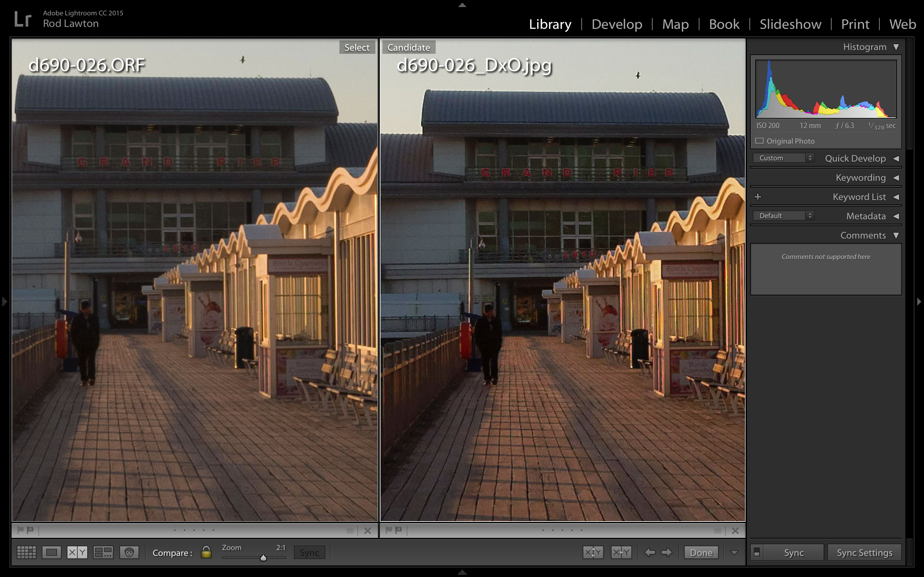Click Sync Settings button
The width and height of the screenshot is (924, 577).
864,552
